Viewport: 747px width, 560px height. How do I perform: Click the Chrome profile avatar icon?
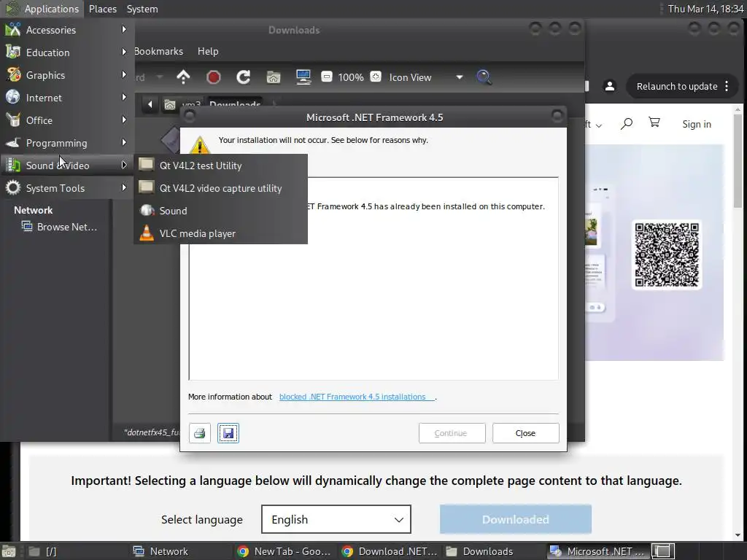tap(609, 86)
